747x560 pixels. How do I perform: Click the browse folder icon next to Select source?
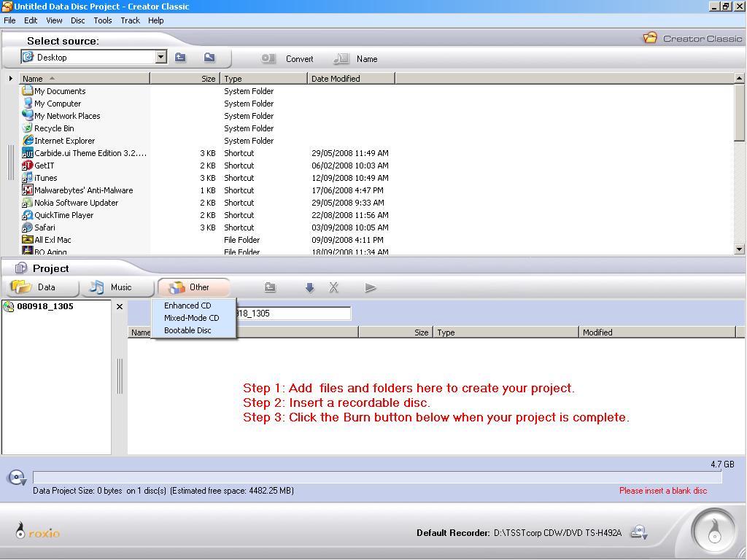[x=209, y=58]
